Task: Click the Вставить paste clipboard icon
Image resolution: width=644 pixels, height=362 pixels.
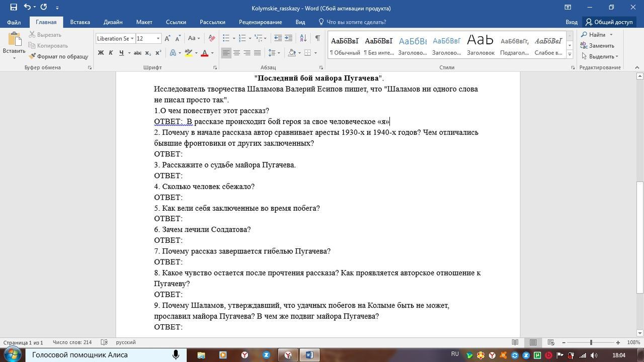Action: 14,39
